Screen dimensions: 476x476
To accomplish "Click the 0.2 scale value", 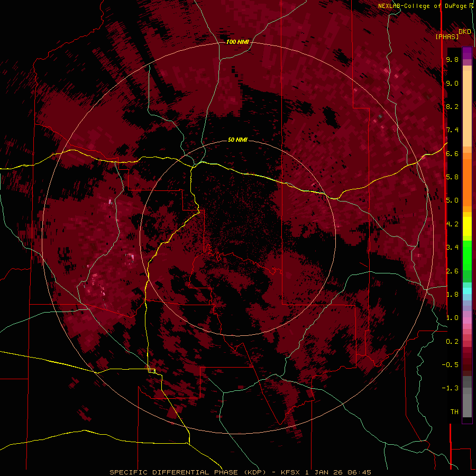I will pyautogui.click(x=452, y=342).
